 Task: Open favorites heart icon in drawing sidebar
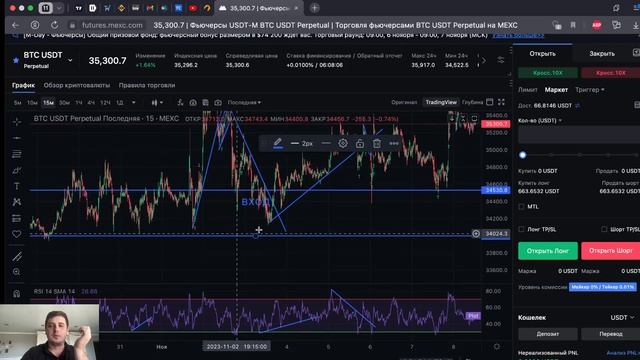point(17,234)
